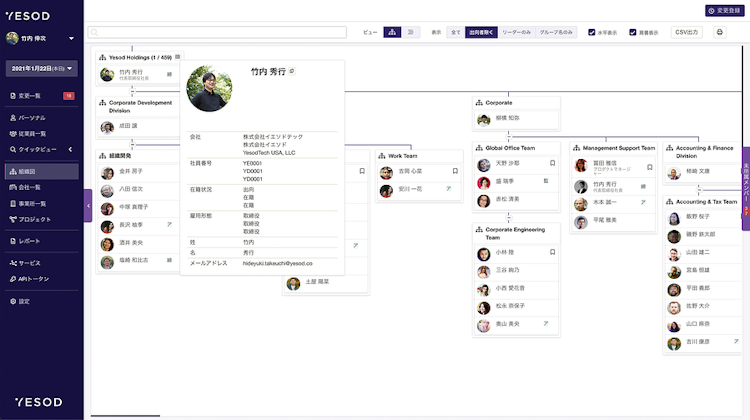
Task: Select the リーダーのみ display filter
Action: click(x=517, y=32)
